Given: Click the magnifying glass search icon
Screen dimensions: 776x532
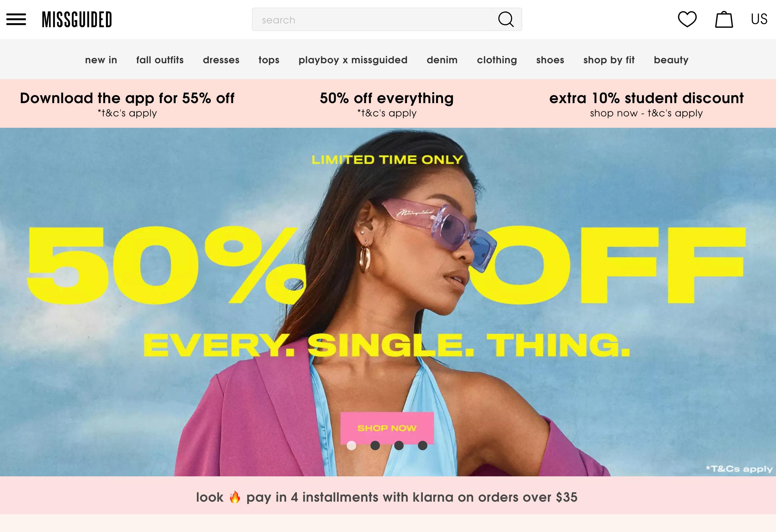Looking at the screenshot, I should pos(506,19).
